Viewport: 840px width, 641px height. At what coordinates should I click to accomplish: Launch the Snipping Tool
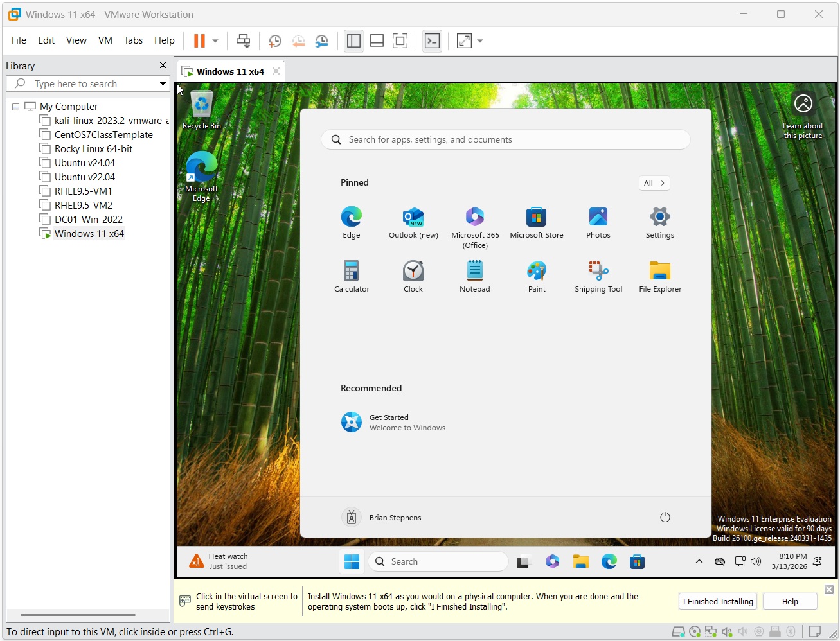tap(598, 276)
